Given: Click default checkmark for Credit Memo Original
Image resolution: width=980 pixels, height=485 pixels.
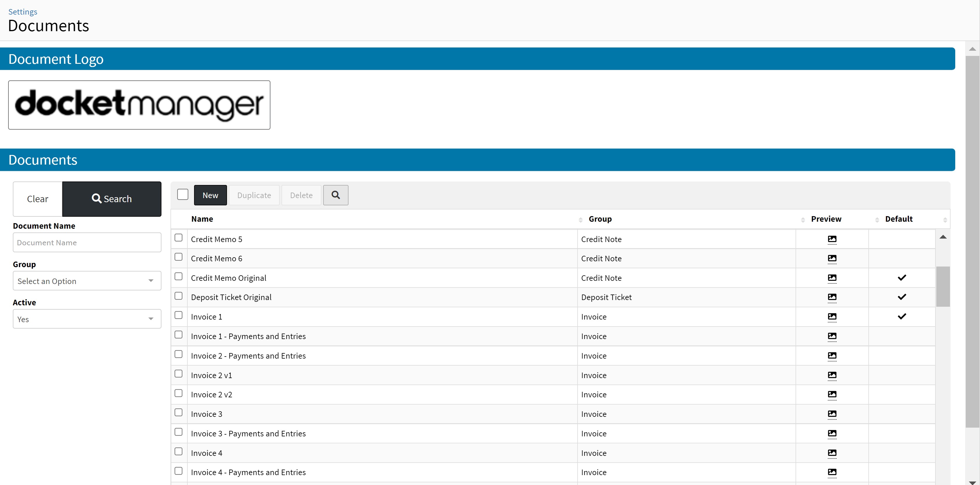Looking at the screenshot, I should (x=902, y=278).
